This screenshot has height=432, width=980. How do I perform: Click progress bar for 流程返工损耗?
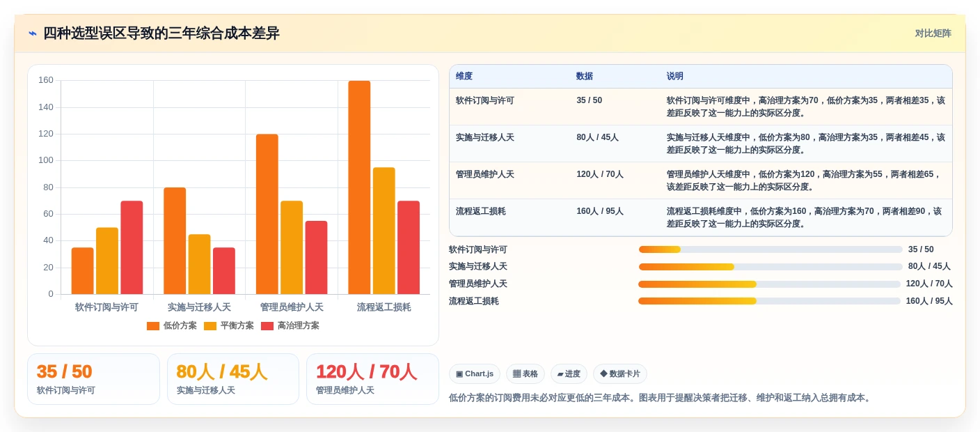click(x=769, y=301)
